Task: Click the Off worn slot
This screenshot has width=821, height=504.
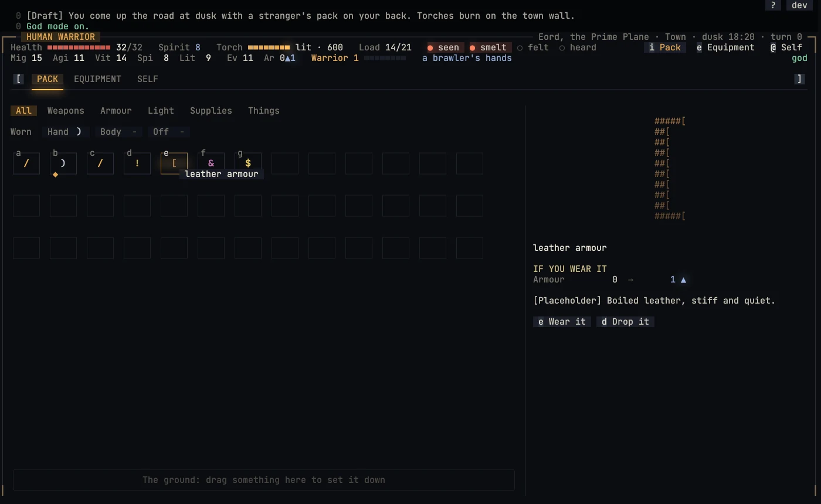Action: tap(169, 132)
